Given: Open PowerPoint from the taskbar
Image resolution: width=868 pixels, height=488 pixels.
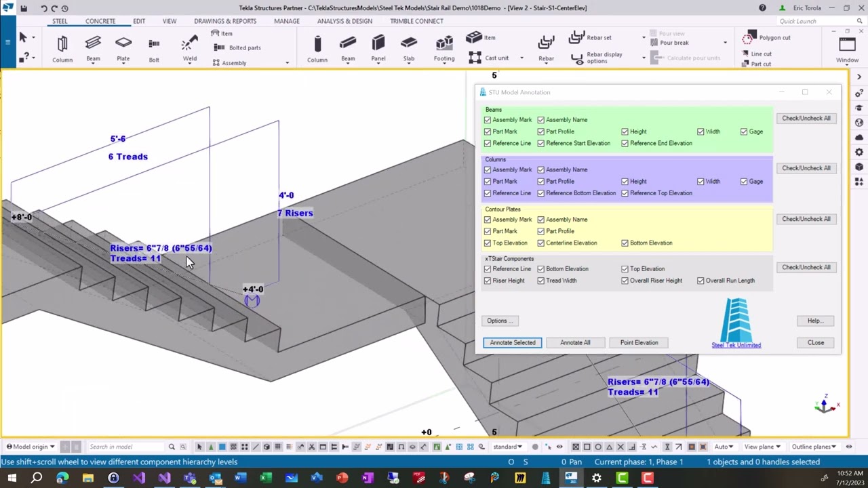Looking at the screenshot, I should point(342,478).
